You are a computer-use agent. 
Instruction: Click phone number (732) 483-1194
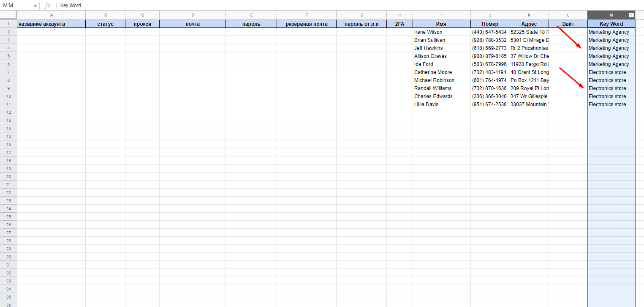(490, 72)
